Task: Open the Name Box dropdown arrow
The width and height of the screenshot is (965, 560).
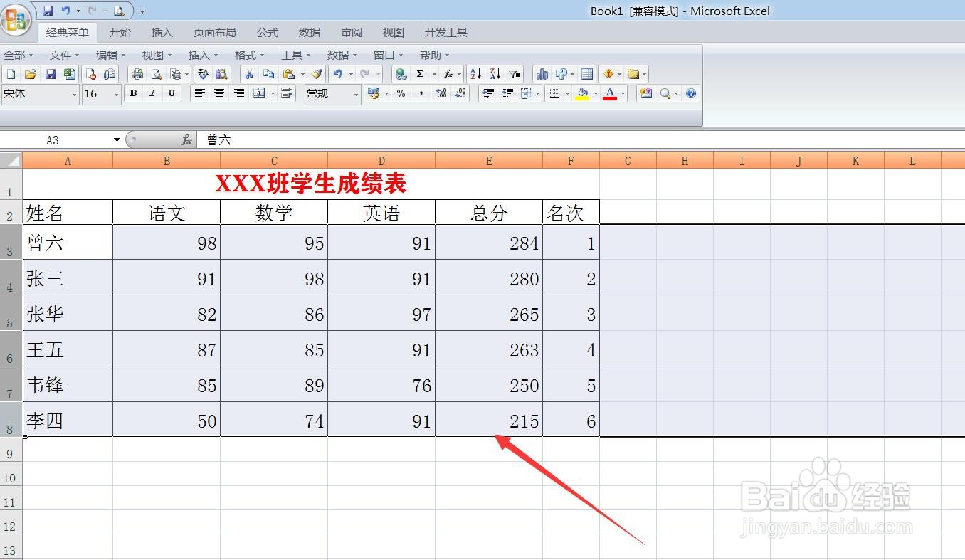Action: [x=116, y=140]
